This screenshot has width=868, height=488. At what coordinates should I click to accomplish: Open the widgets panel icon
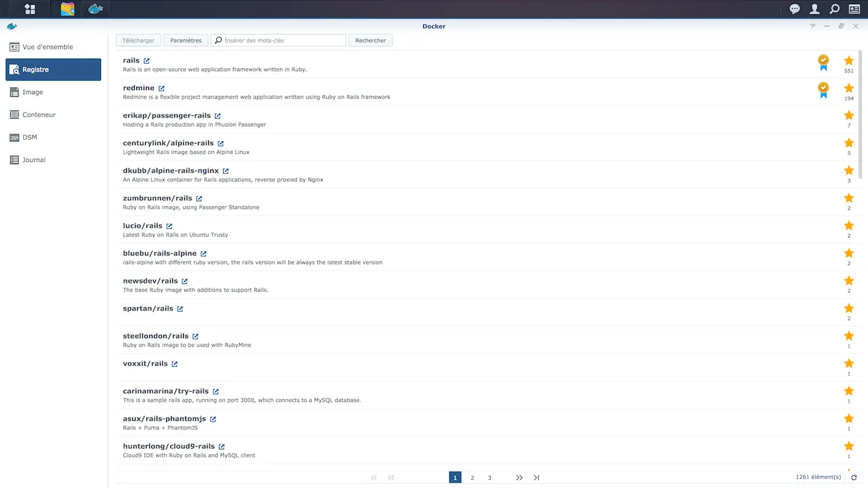854,9
